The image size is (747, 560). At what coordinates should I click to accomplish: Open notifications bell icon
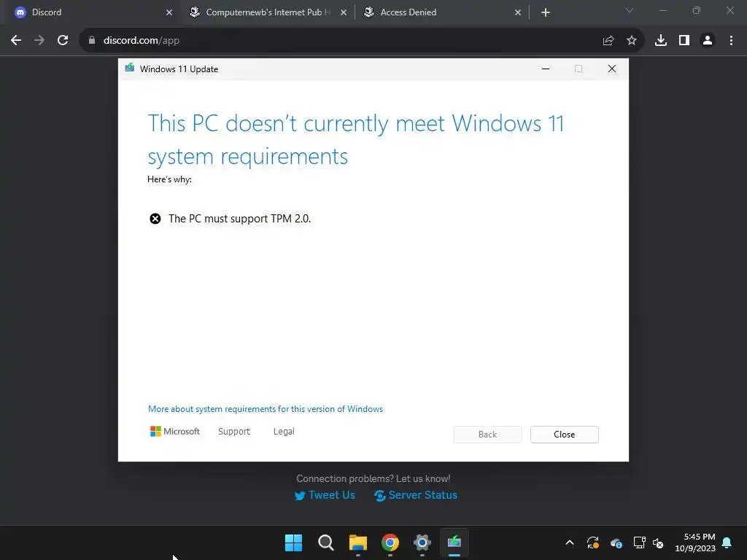[727, 542]
